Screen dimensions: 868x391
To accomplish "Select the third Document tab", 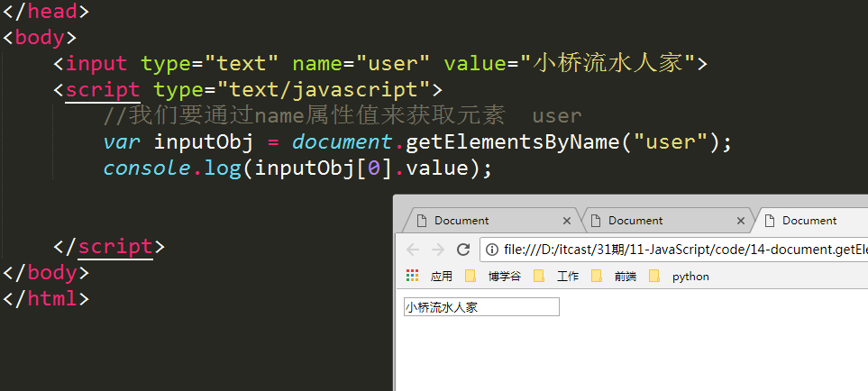I will pyautogui.click(x=811, y=221).
